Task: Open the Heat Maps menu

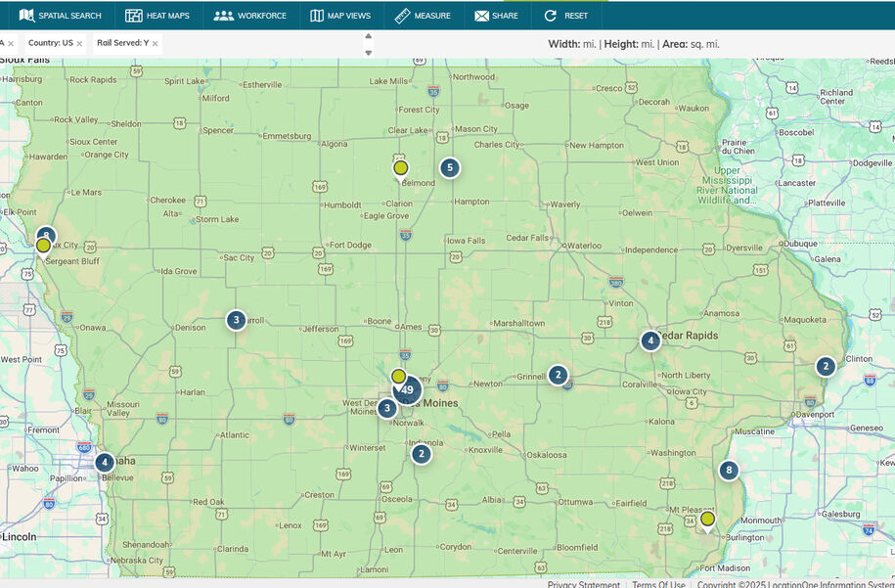Action: [x=157, y=16]
